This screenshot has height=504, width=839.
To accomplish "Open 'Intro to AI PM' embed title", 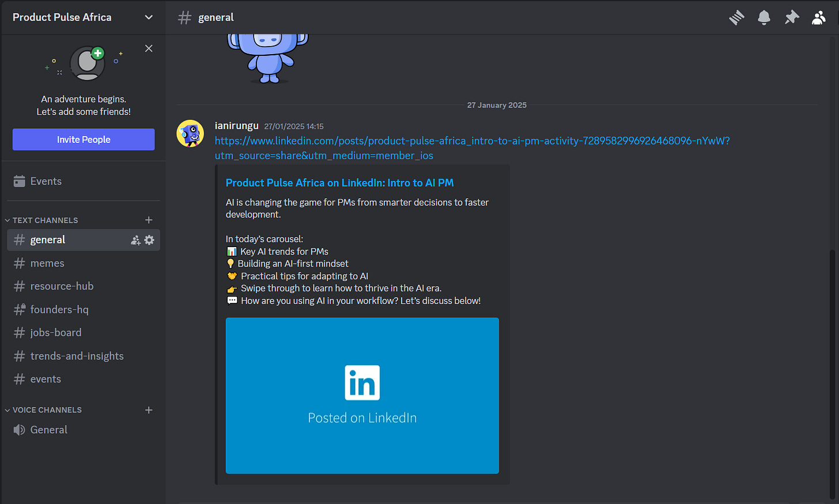I will [339, 183].
